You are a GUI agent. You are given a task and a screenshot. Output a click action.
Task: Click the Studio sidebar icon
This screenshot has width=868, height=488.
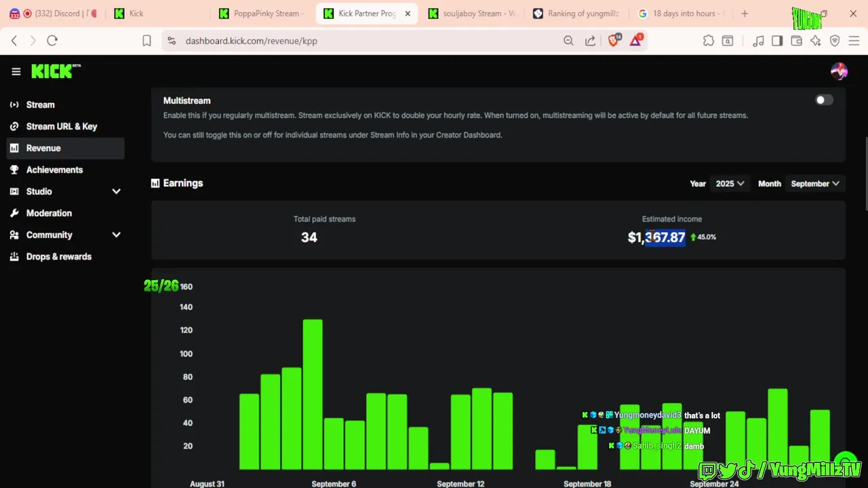pos(14,191)
